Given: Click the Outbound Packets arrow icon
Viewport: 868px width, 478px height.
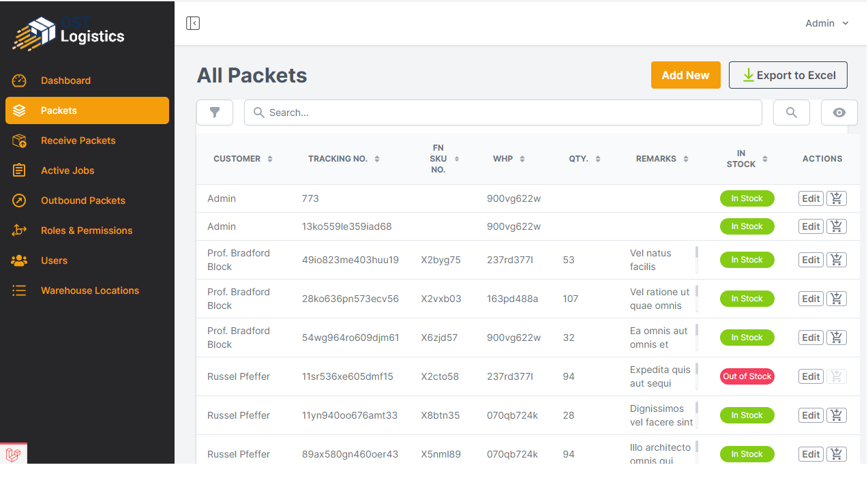Looking at the screenshot, I should [19, 200].
